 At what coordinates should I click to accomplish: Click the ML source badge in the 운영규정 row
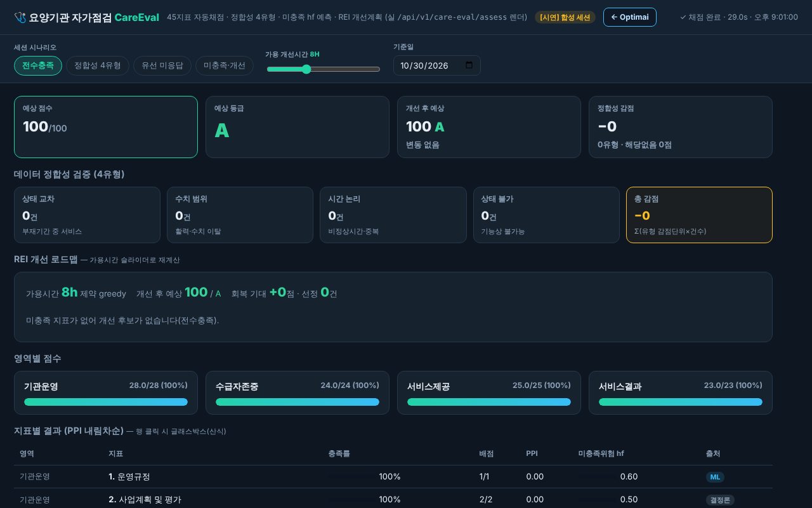(715, 477)
